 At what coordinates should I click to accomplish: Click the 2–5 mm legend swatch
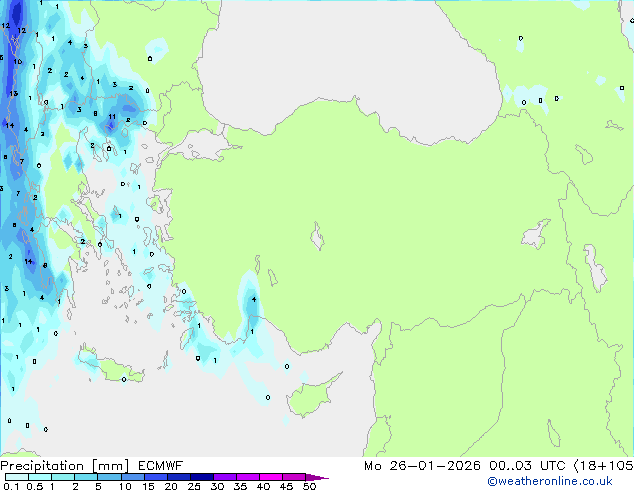86,477
